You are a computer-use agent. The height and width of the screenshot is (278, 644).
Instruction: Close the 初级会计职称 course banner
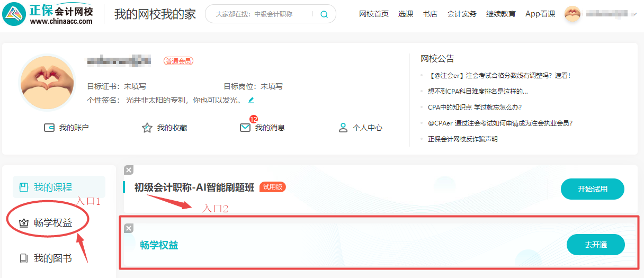129,170
